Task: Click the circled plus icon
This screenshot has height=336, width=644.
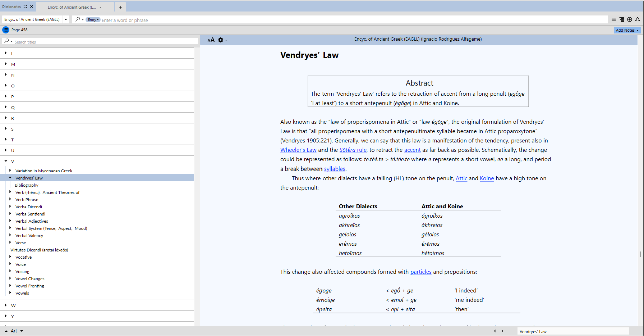Action: click(x=630, y=20)
